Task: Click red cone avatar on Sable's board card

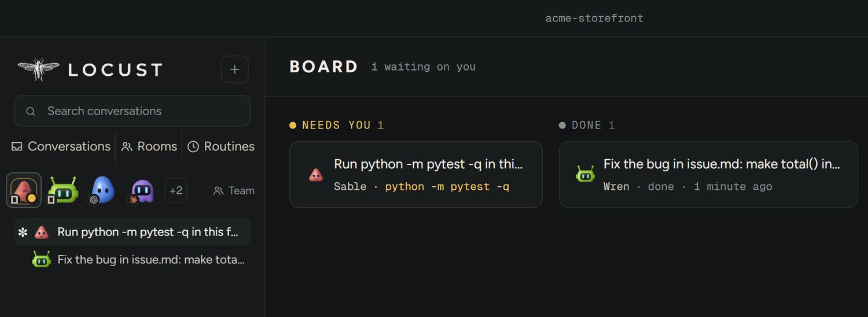Action: (x=316, y=174)
